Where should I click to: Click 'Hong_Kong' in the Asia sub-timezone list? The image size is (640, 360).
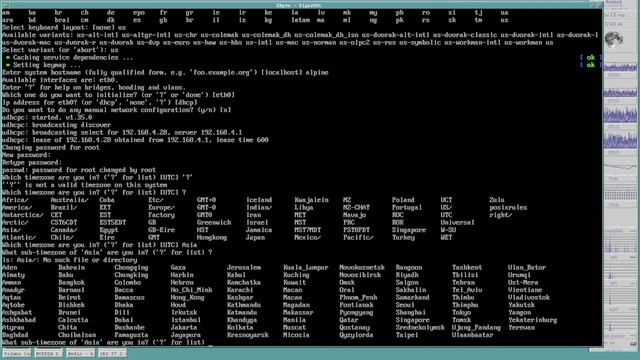coord(187,298)
